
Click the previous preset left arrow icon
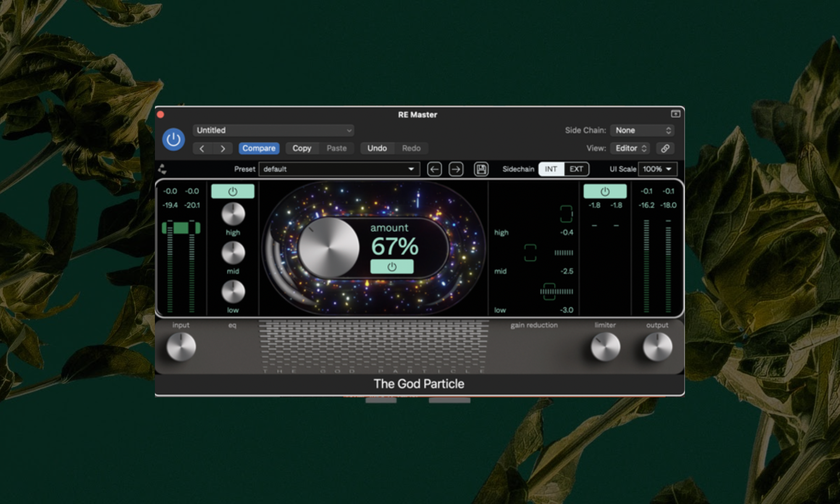[x=434, y=169]
